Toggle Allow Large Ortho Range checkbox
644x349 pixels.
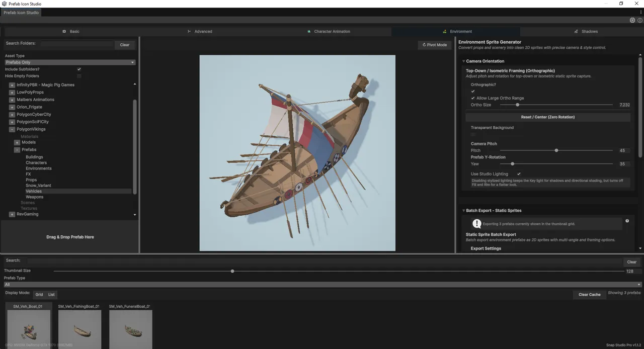pos(473,98)
